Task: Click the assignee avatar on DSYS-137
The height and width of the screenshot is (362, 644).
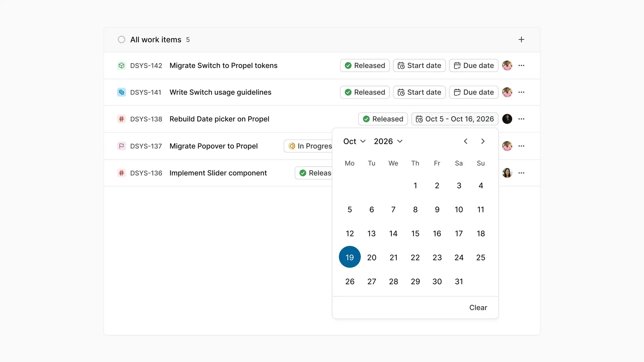Action: click(x=507, y=146)
